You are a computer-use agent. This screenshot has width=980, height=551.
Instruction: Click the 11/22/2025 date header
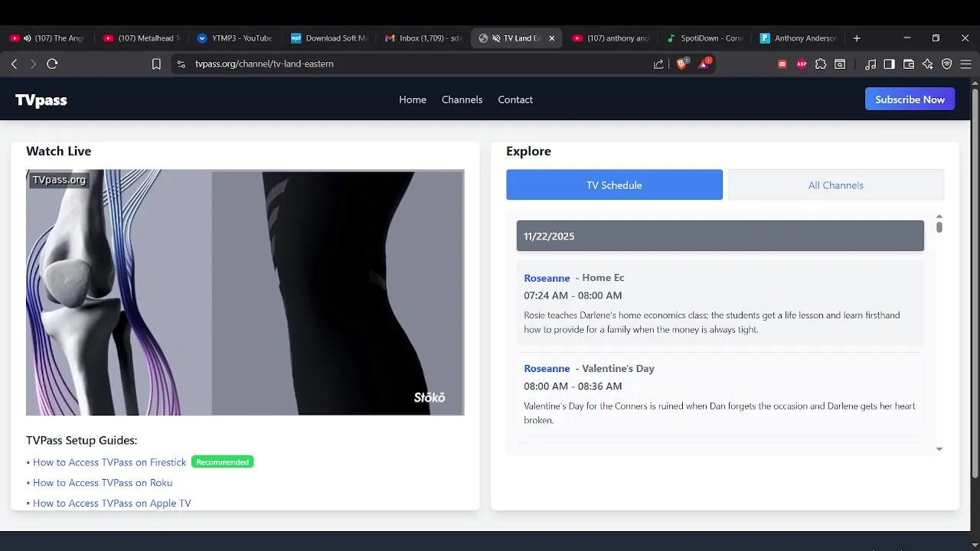click(x=720, y=236)
